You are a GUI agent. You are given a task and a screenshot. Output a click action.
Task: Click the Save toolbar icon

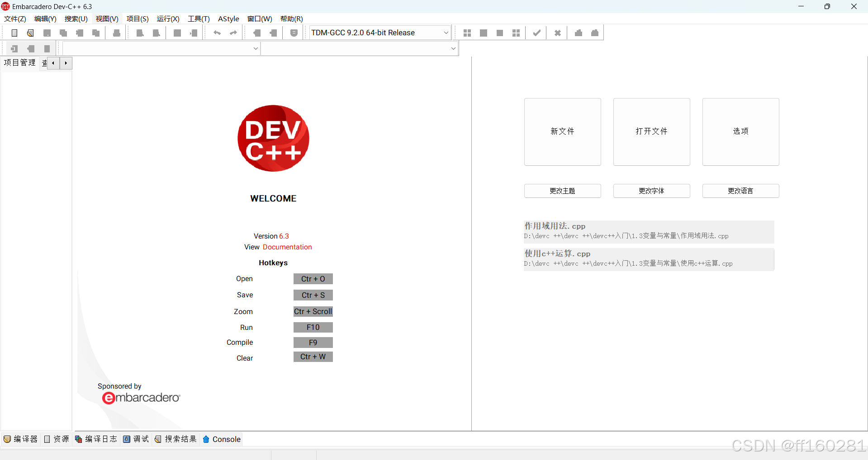point(47,33)
